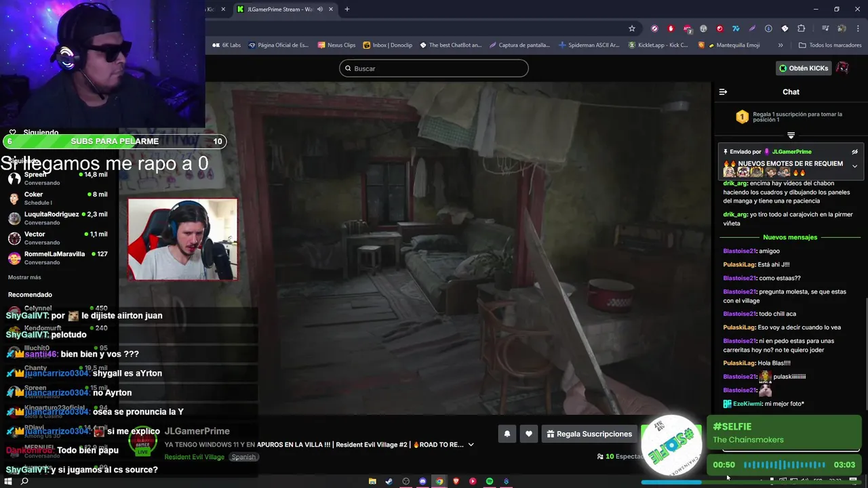Click the #SELFIE album art disc
This screenshot has width=868, height=488.
671,445
